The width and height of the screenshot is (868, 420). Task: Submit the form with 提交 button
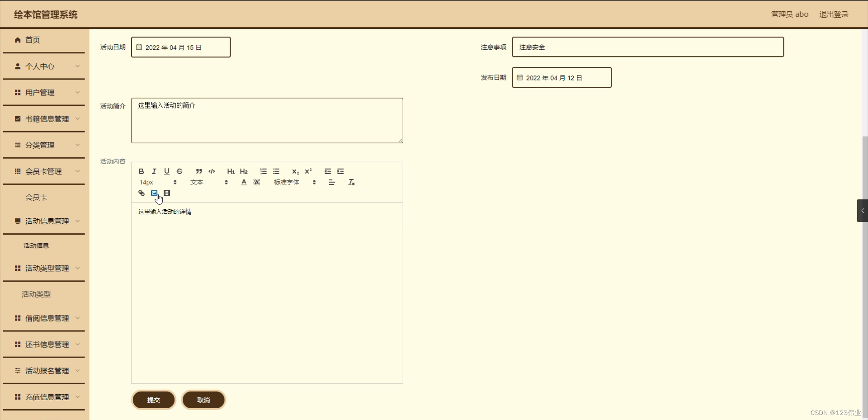[x=153, y=400]
